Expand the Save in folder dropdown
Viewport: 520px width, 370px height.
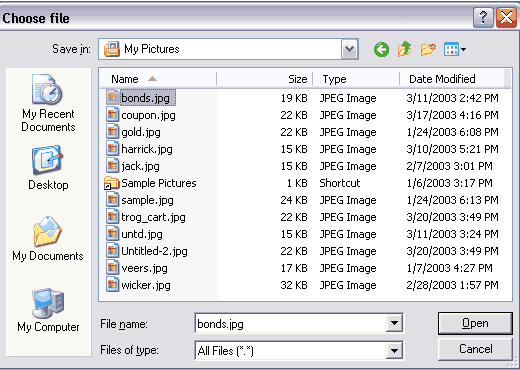point(349,49)
